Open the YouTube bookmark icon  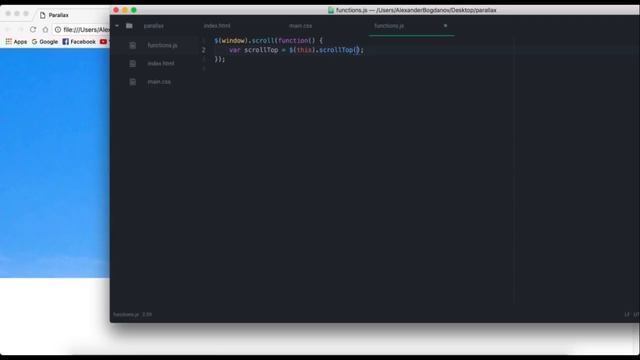tap(103, 42)
